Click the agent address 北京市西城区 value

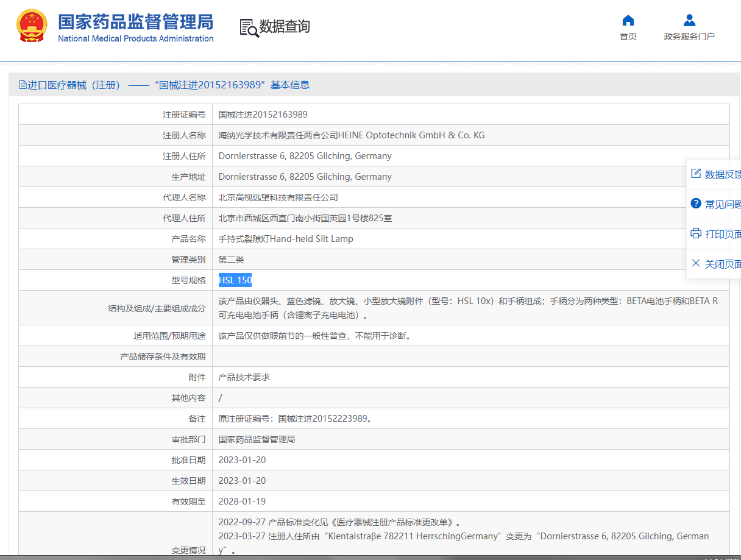click(x=305, y=218)
